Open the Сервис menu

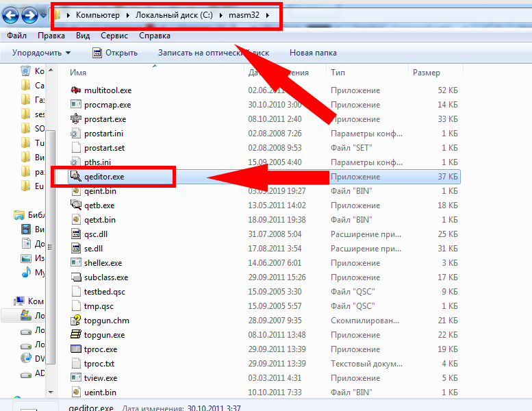114,36
